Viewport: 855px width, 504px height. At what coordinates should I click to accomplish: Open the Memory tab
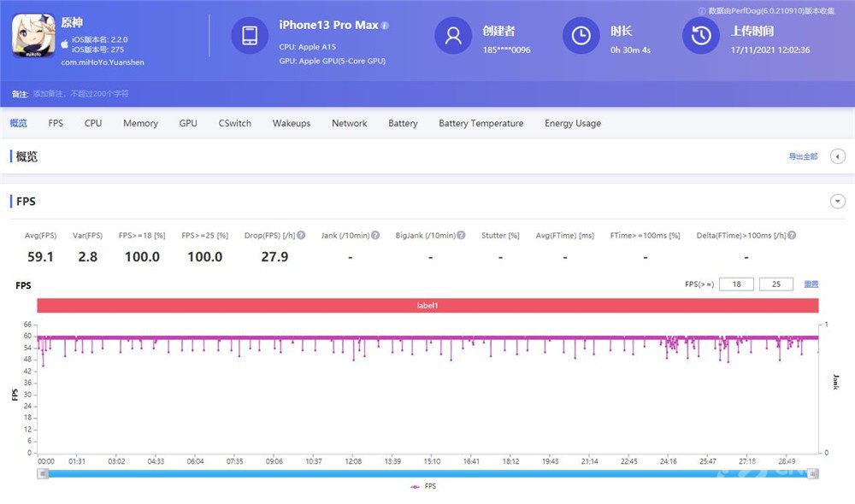(140, 123)
